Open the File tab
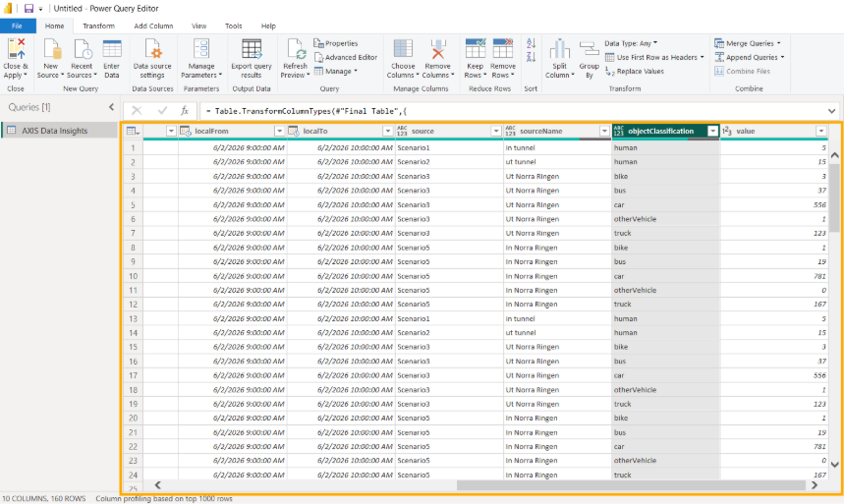The image size is (844, 504). click(18, 26)
